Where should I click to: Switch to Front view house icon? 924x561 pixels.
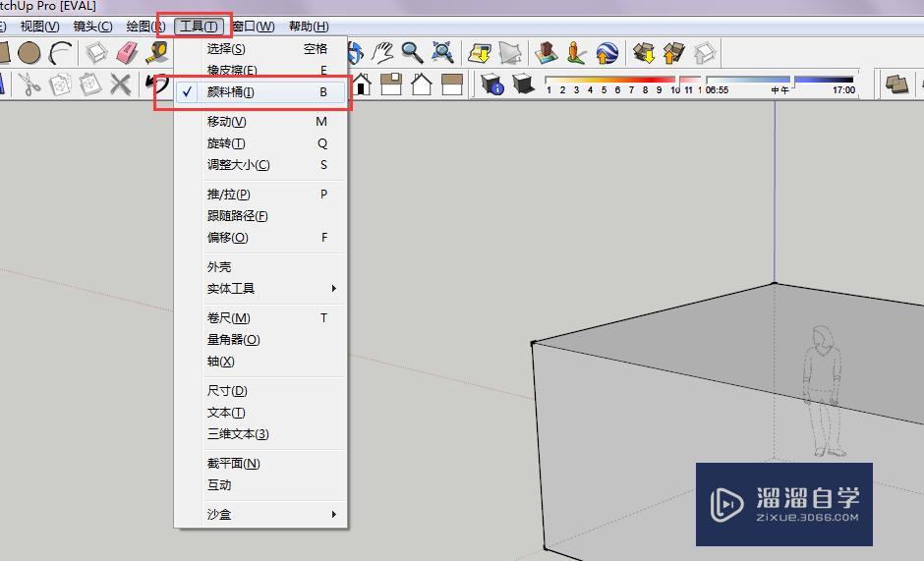(x=361, y=84)
